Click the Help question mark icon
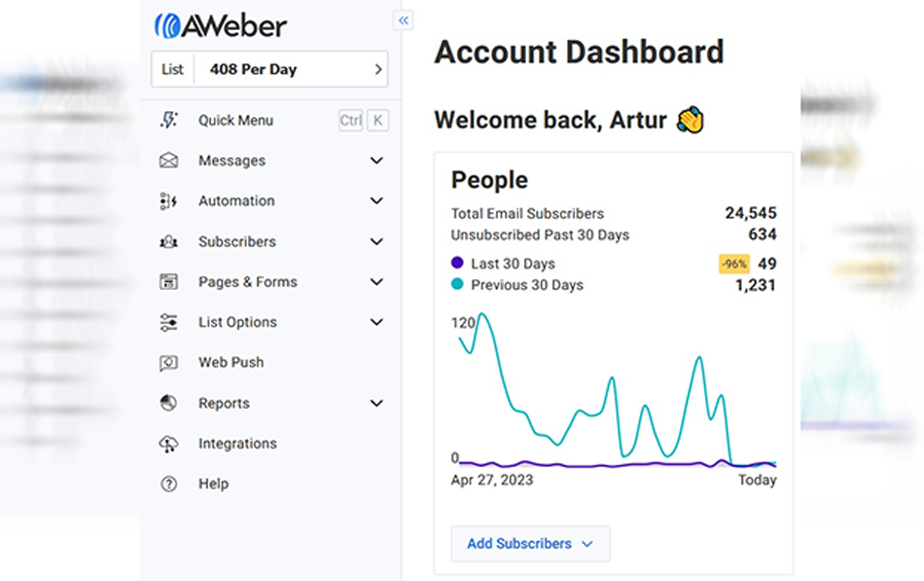924x581 pixels. (x=168, y=484)
